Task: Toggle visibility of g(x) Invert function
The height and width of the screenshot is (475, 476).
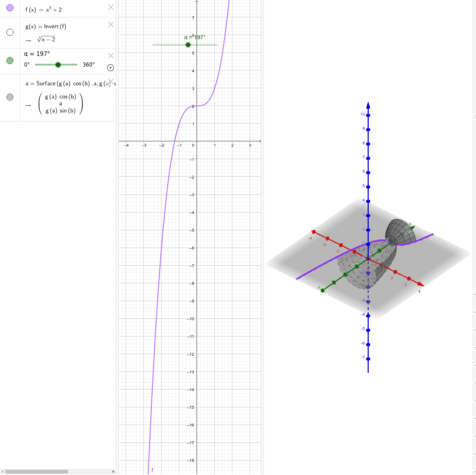Action: (x=10, y=32)
